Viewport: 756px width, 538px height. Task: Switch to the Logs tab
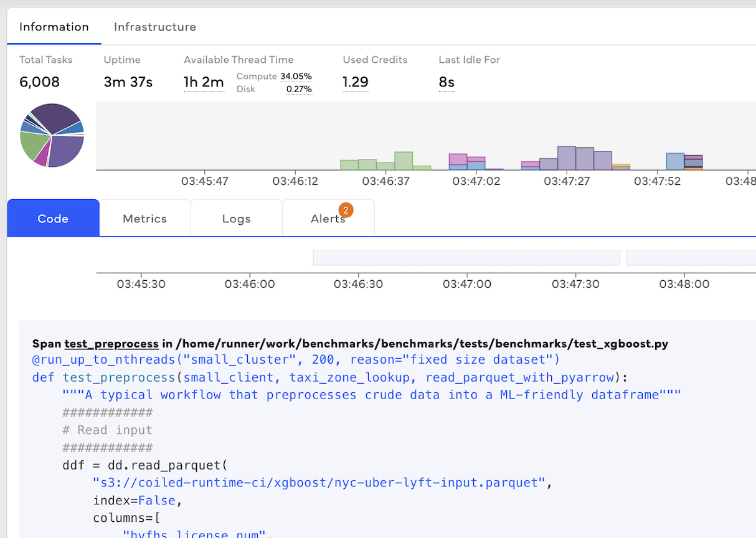coord(236,219)
